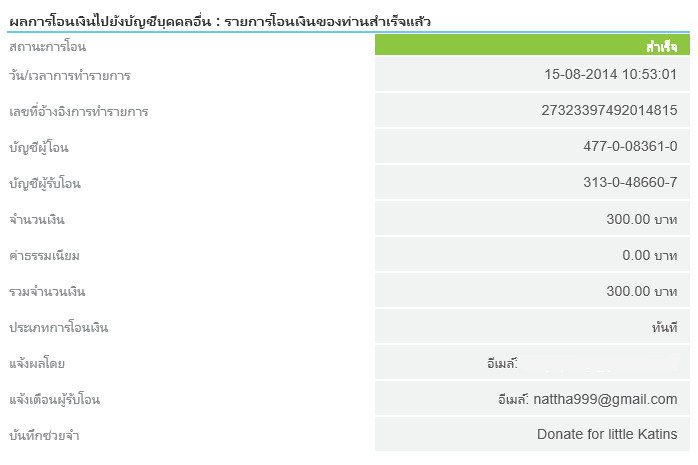Viewport: 698px width, 465px height.
Task: Click the green สำเร็จ status bar
Action: [x=532, y=47]
